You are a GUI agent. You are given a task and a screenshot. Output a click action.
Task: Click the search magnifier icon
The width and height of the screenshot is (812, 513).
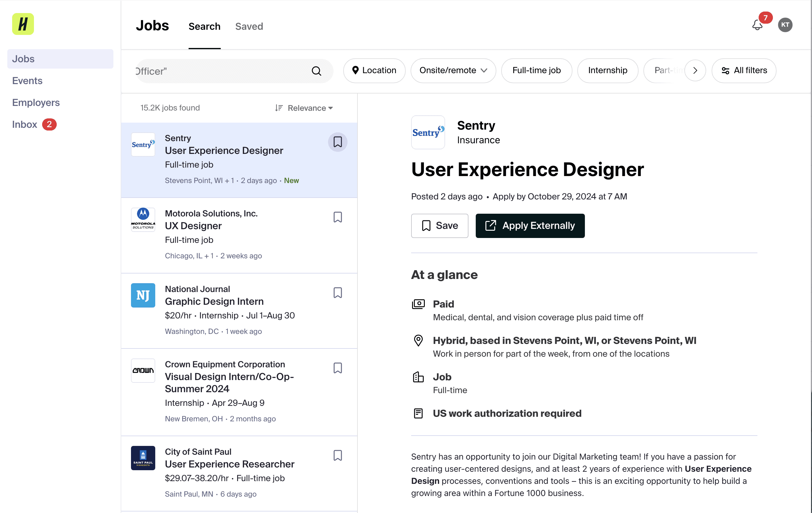pyautogui.click(x=316, y=71)
